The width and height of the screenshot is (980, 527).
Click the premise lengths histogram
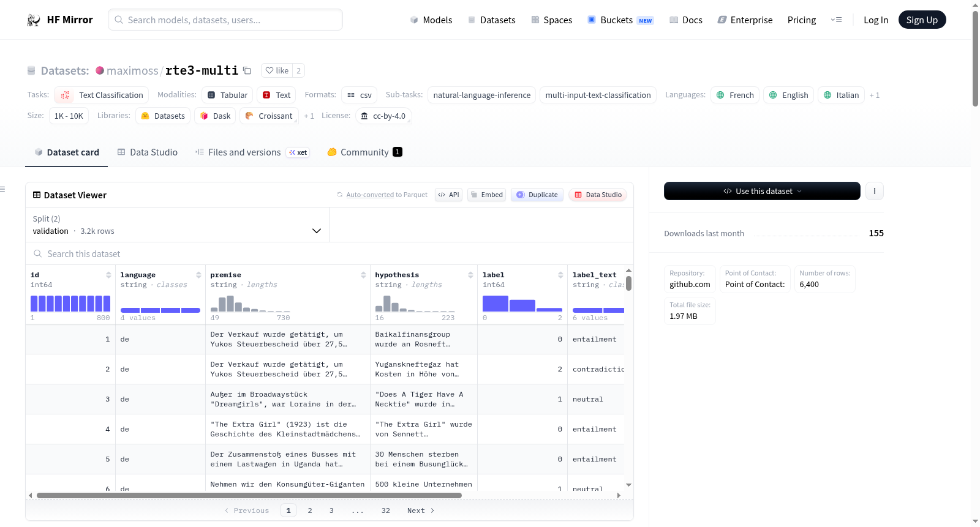point(251,304)
